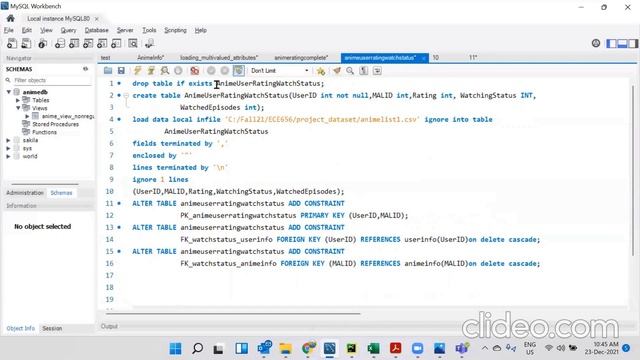
Task: Toggle continue-on-error execution
Action: pos(195,71)
